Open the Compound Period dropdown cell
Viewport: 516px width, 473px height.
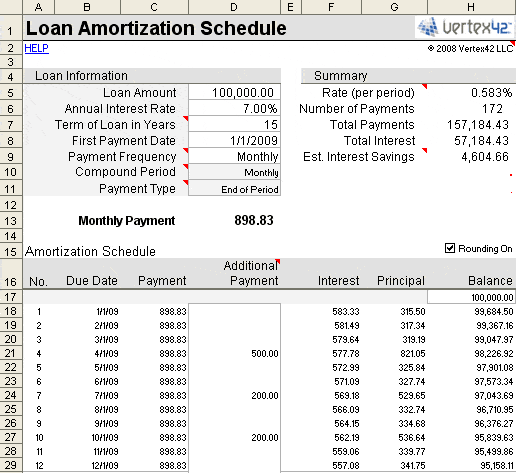[234, 172]
